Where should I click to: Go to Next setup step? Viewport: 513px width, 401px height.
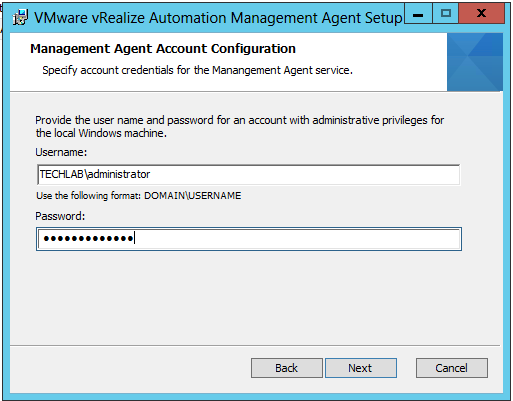361,368
